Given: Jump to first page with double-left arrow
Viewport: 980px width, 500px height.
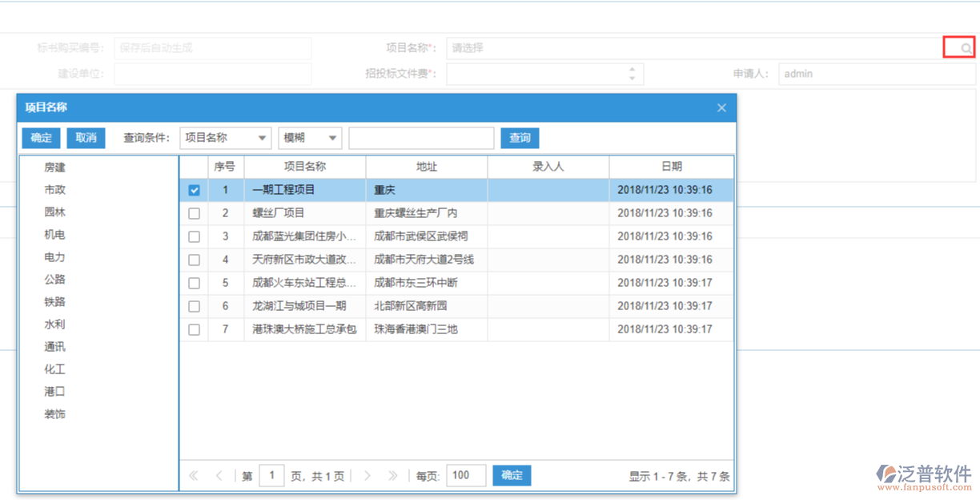Looking at the screenshot, I should 193,475.
